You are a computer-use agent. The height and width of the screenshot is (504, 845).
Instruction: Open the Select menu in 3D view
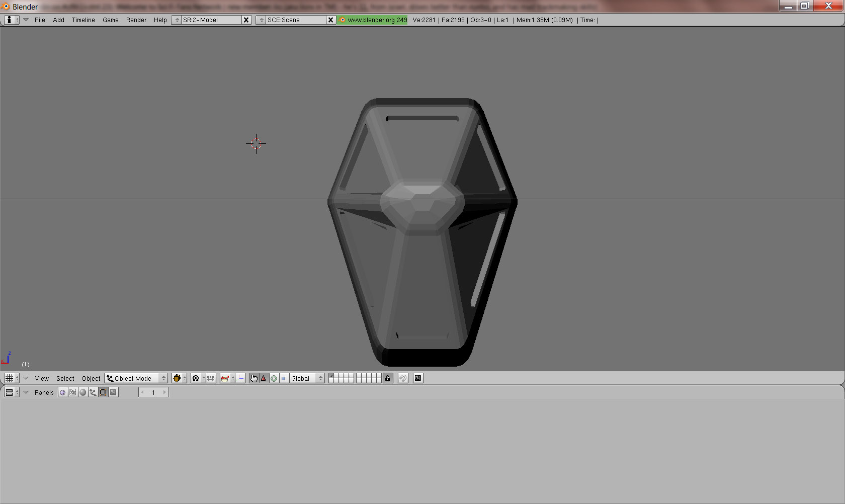[65, 378]
